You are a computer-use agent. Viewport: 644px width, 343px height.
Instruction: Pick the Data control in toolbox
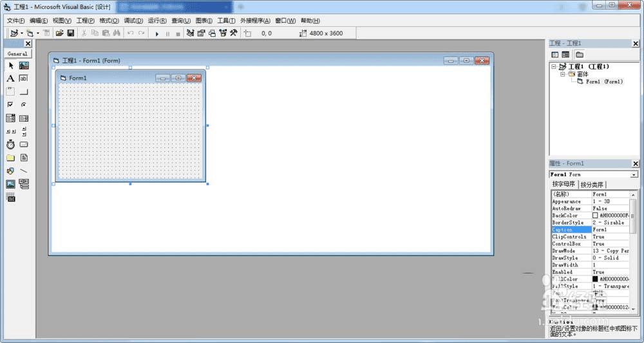click(x=24, y=184)
